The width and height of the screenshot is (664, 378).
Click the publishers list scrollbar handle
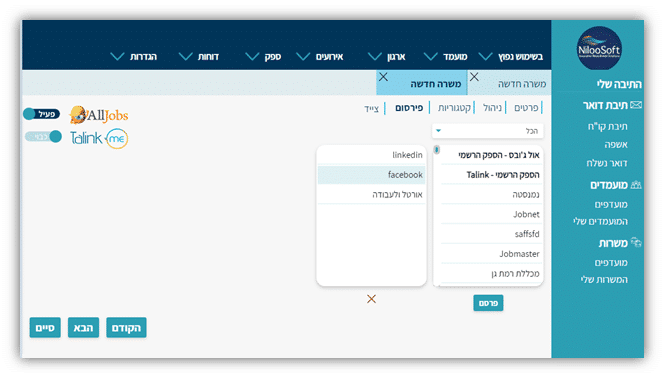437,150
